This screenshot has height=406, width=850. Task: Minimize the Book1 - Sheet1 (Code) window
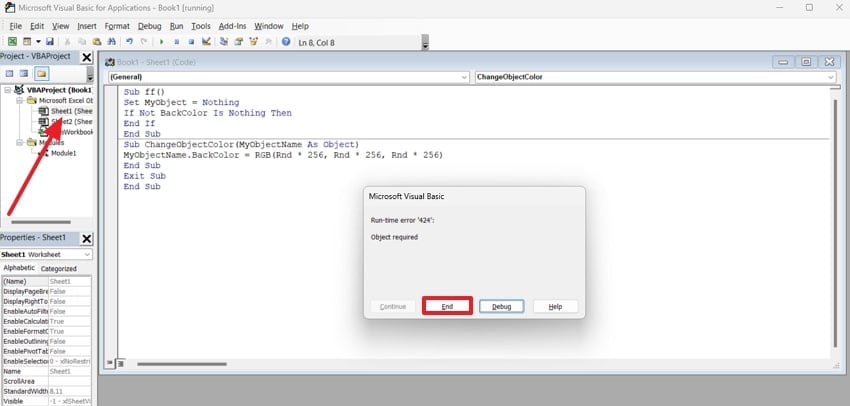point(783,62)
